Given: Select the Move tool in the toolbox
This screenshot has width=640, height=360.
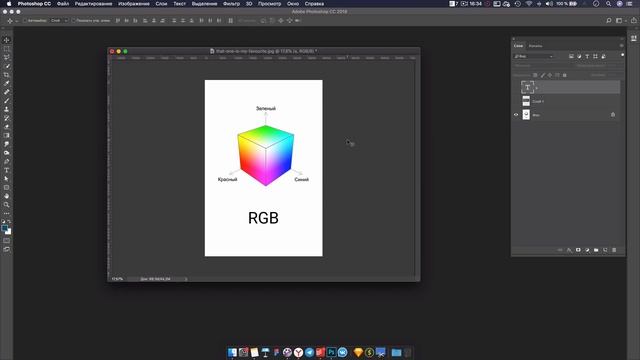Looking at the screenshot, I should pos(7,40).
